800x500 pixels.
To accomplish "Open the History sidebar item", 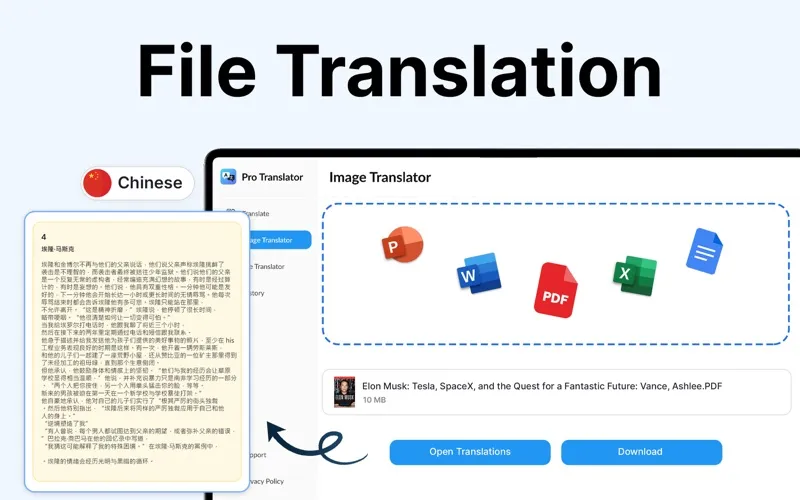I will (257, 293).
